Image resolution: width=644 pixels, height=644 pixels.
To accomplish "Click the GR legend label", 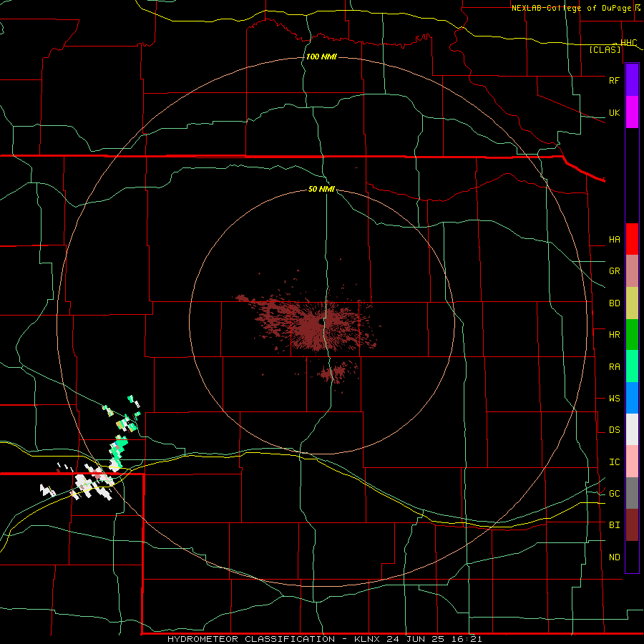I will point(614,271).
